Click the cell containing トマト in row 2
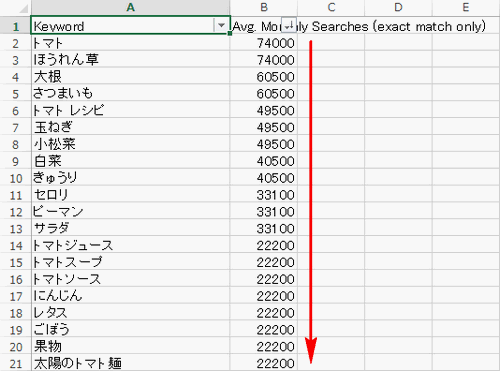The height and width of the screenshot is (371, 500). pos(130,43)
